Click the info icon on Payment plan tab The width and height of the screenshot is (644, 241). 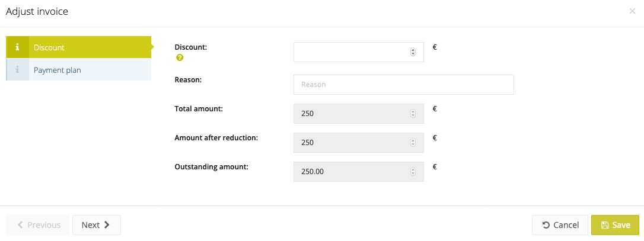[x=17, y=70]
